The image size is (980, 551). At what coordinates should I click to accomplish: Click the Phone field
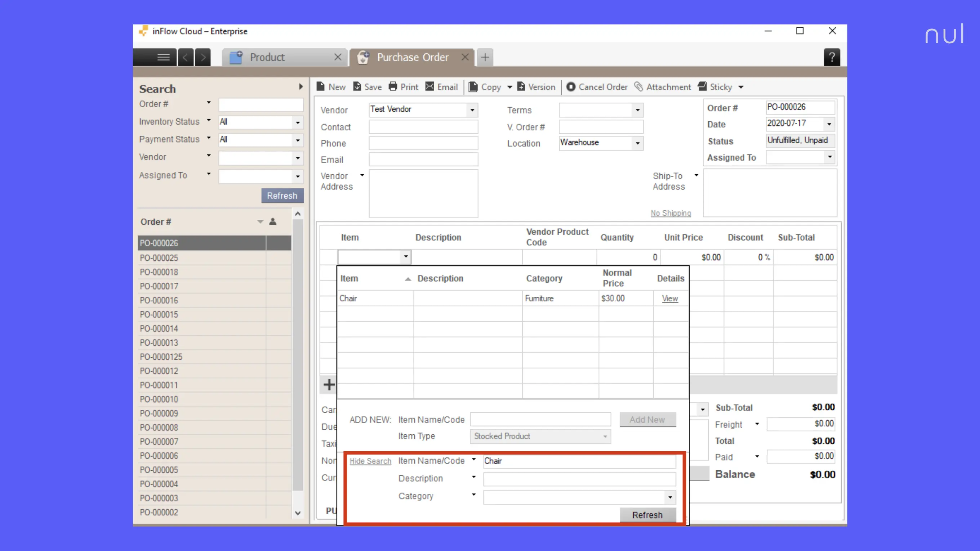[423, 143]
